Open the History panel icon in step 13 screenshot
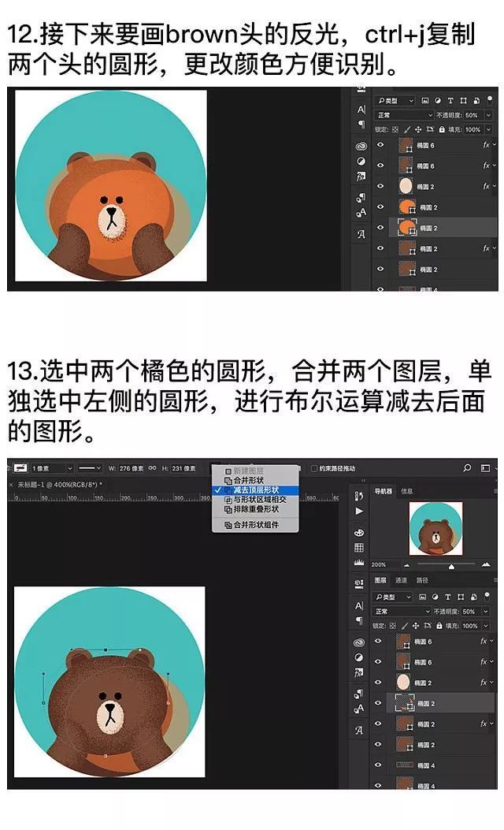 pos(359,496)
